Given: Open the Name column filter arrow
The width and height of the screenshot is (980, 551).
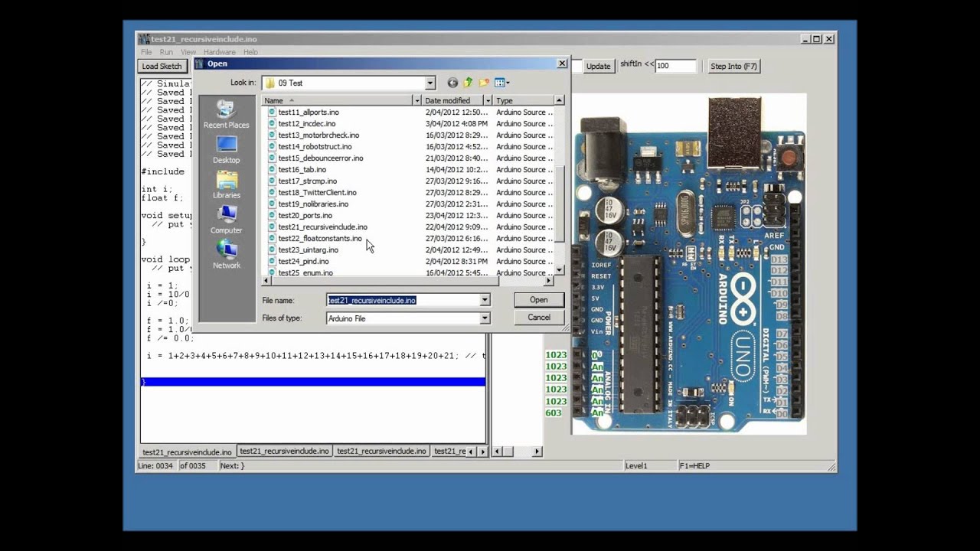Looking at the screenshot, I should click(417, 100).
